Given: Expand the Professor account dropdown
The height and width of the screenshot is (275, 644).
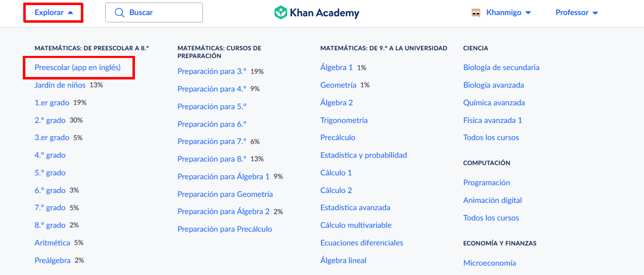Looking at the screenshot, I should [x=577, y=12].
